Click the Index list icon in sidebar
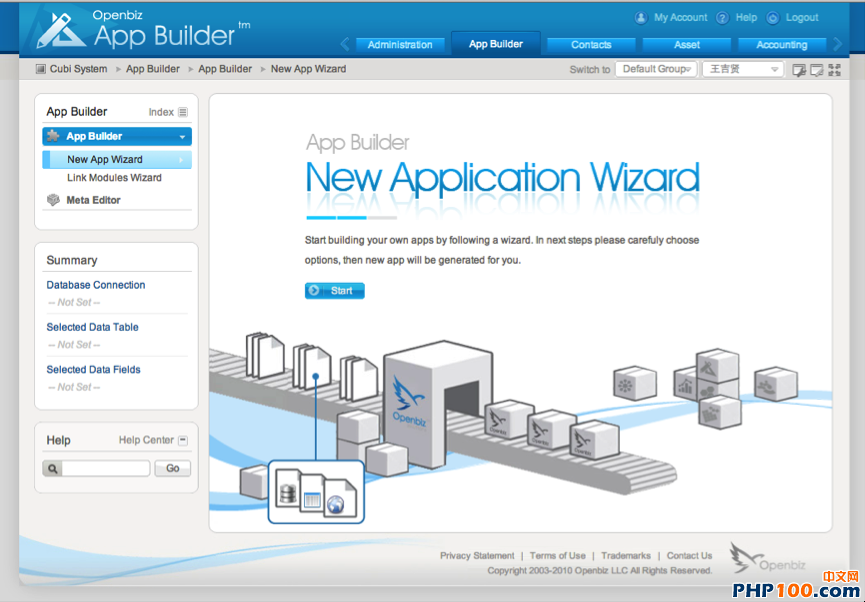Screen dimensions: 865x602 click(183, 112)
